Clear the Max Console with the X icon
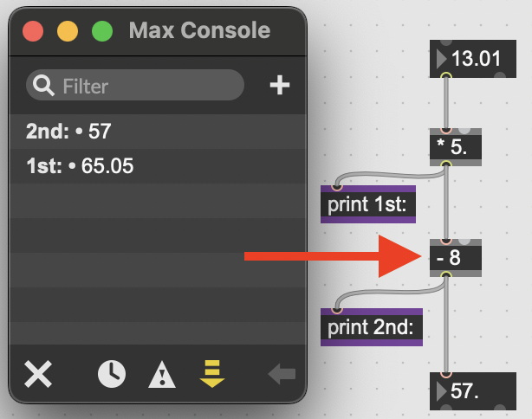 click(38, 374)
